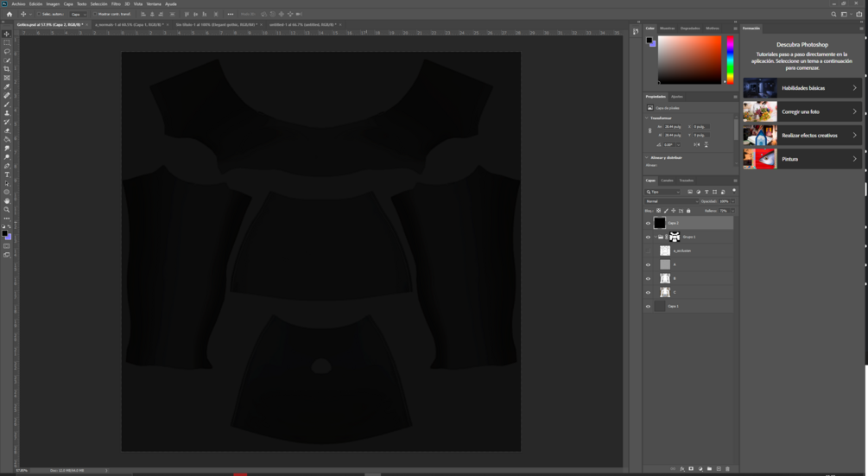
Task: Select the Eraser tool
Action: pyautogui.click(x=7, y=130)
